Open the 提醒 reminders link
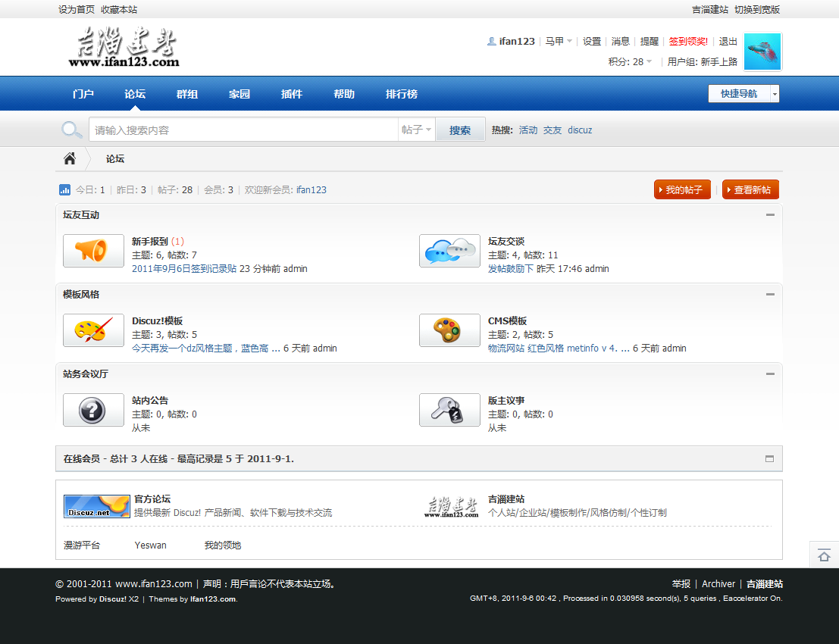 649,41
